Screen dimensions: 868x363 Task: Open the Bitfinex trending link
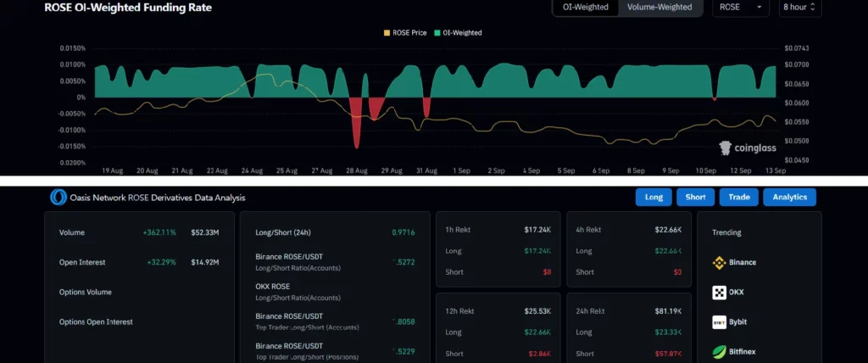click(743, 351)
